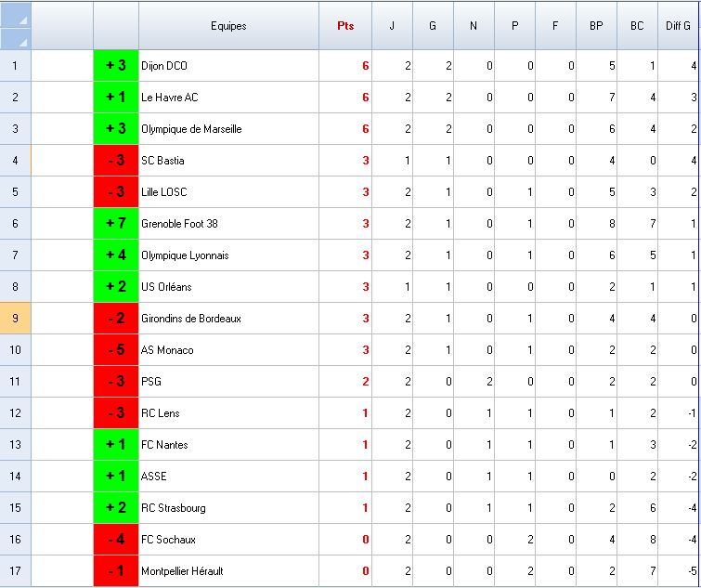The image size is (701, 588).
Task: Select the BP column header
Action: tap(596, 26)
